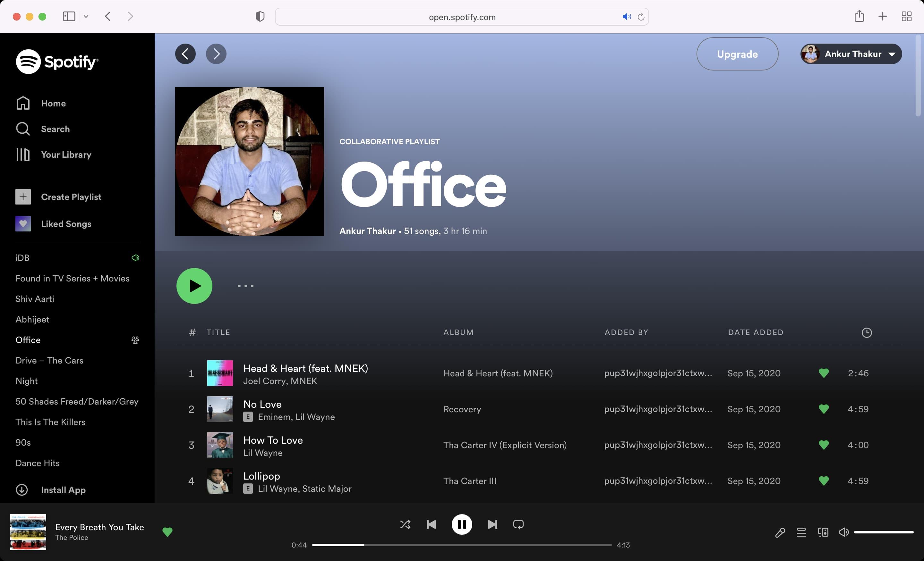Unlike the song Lollipop
This screenshot has width=924, height=561.
click(824, 481)
